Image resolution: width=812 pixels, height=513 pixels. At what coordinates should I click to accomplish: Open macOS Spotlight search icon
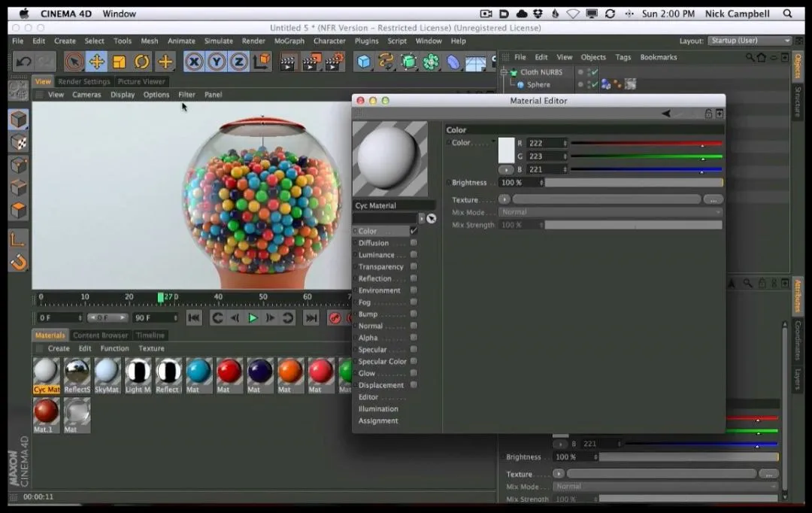tap(787, 14)
